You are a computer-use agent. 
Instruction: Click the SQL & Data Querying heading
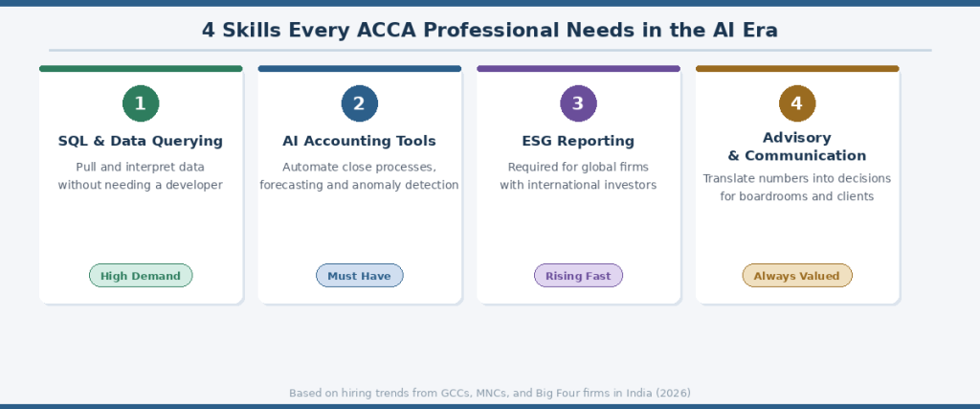click(141, 141)
